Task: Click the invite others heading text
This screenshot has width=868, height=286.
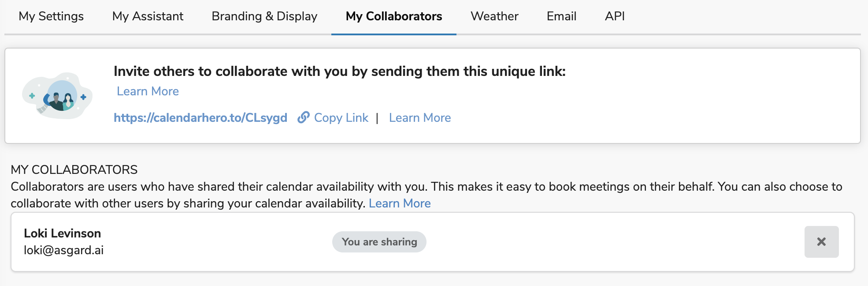Action: pyautogui.click(x=340, y=71)
